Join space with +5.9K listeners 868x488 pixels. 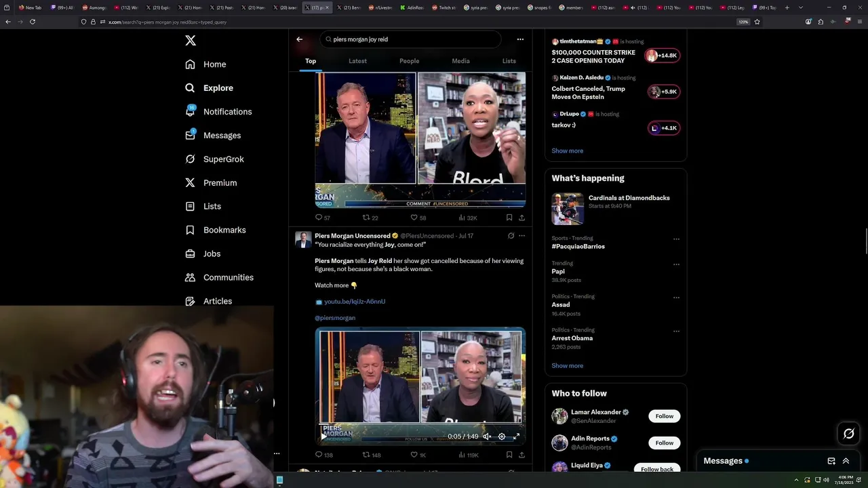click(x=663, y=91)
